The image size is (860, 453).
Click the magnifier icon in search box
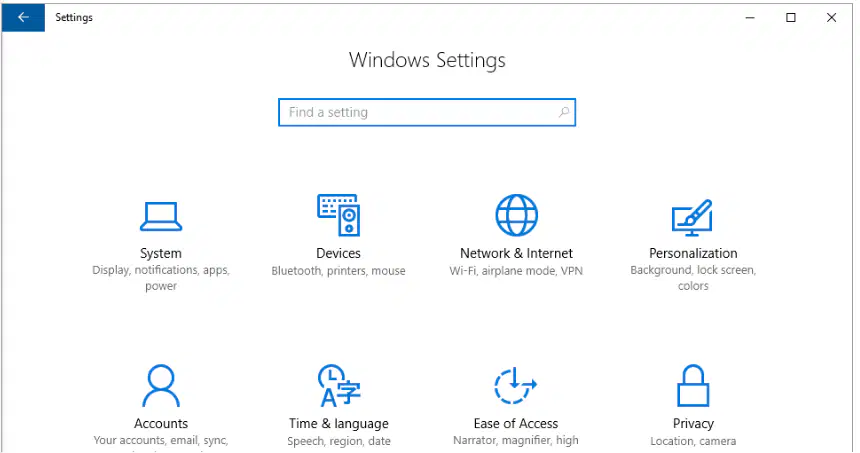pyautogui.click(x=563, y=112)
